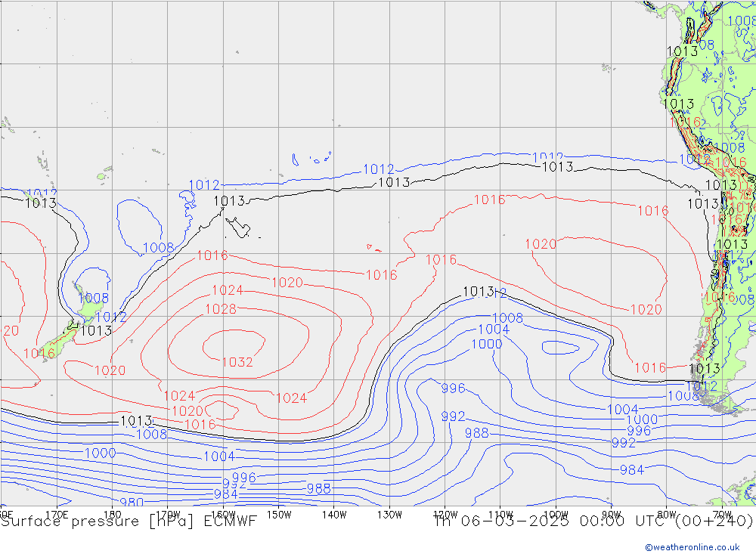Click the 70W longitude label

[x=722, y=515]
